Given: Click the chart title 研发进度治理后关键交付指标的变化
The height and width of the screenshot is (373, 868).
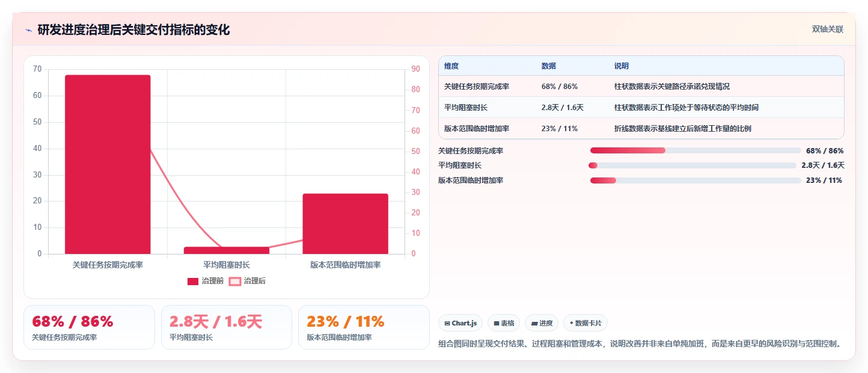Looking at the screenshot, I should coord(133,30).
